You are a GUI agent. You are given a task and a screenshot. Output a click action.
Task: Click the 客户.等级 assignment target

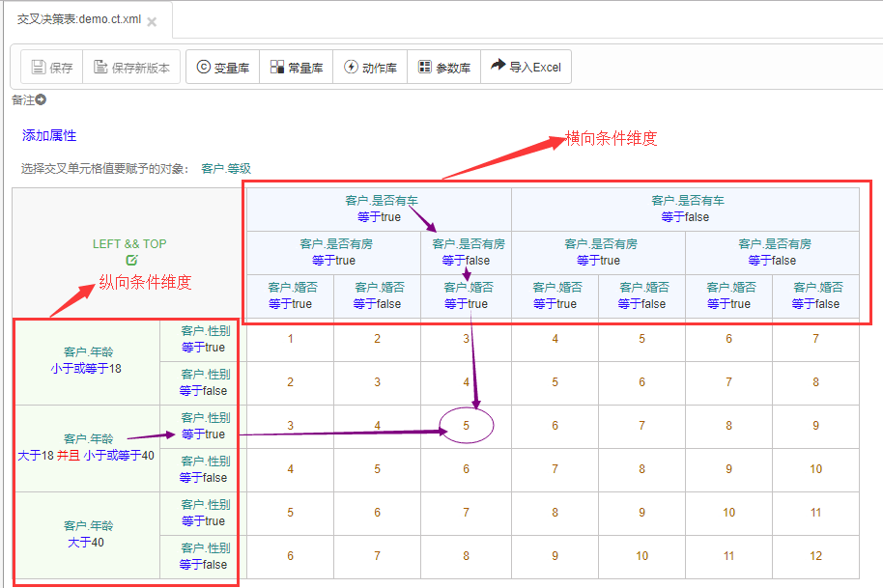[226, 168]
